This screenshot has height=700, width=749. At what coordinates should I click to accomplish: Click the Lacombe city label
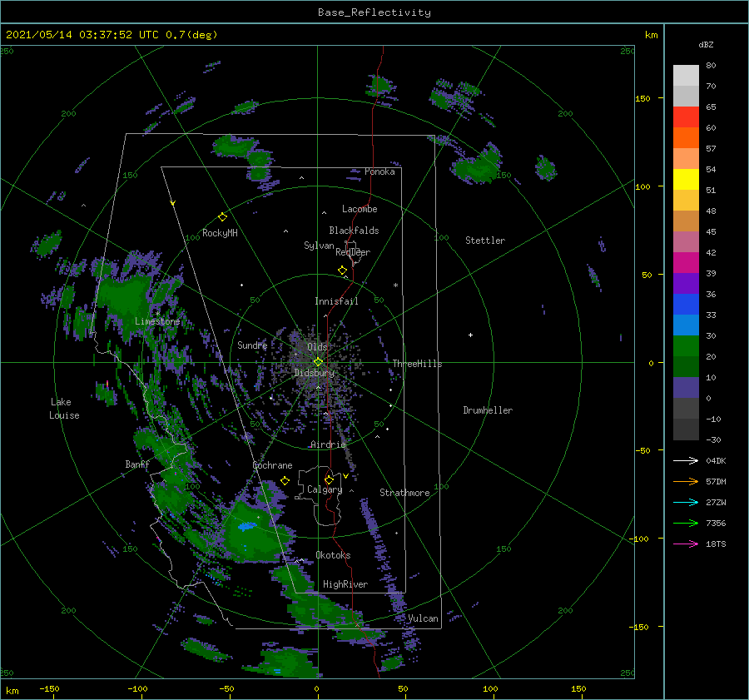tap(360, 209)
